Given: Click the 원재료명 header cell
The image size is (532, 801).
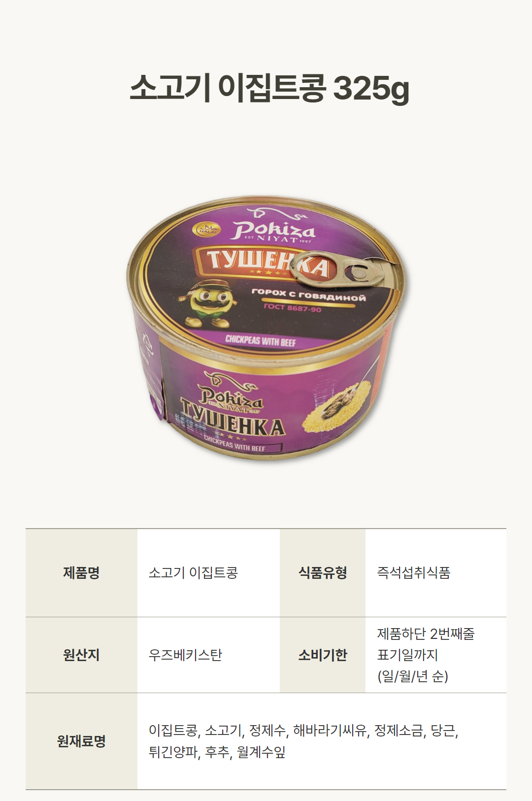Looking at the screenshot, I should (81, 741).
